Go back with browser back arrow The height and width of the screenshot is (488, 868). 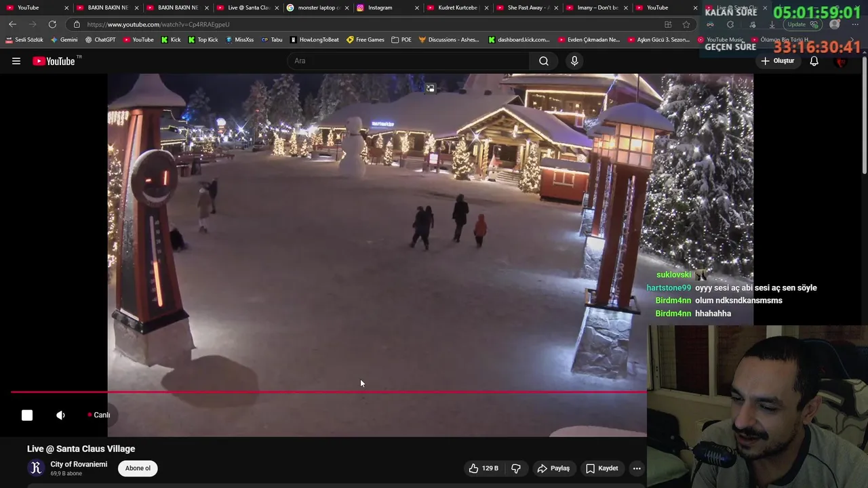pyautogui.click(x=12, y=24)
